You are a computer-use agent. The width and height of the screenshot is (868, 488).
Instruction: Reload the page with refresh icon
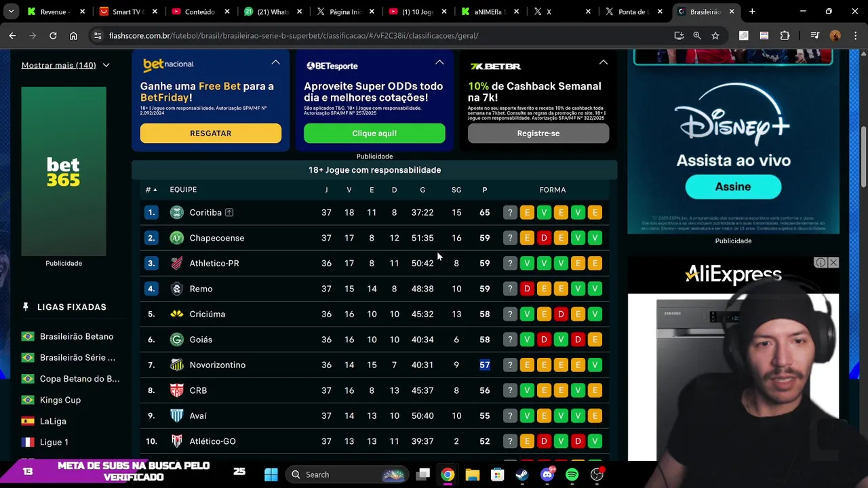point(53,35)
